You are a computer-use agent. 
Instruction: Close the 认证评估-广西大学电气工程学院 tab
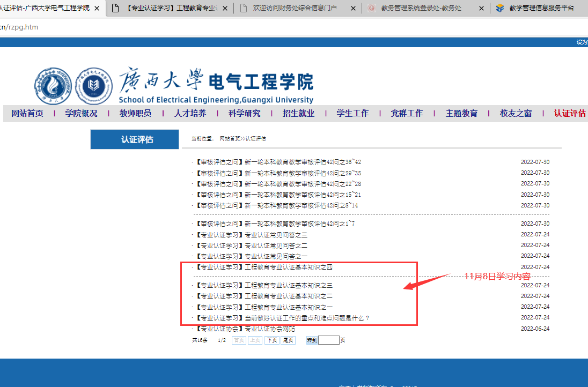point(97,8)
